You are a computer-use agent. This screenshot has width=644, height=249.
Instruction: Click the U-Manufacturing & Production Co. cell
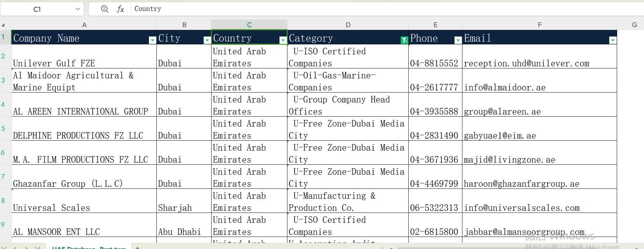(348, 201)
